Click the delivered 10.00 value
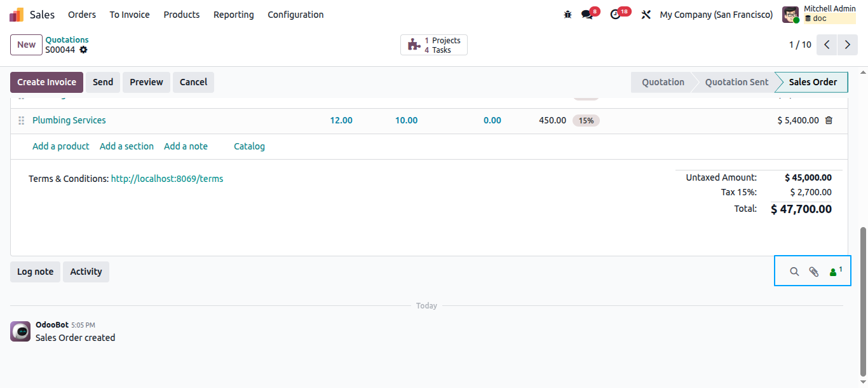Viewport: 868px width, 388px height. point(407,120)
